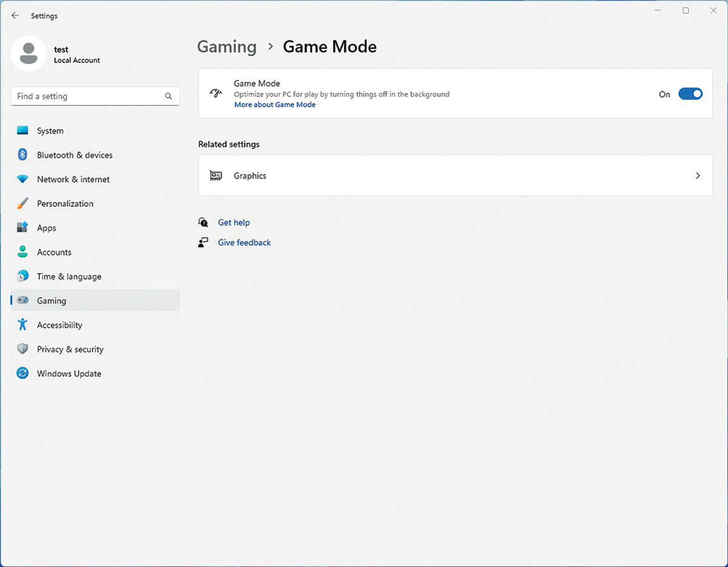Click the Find a setting search box
The height and width of the screenshot is (567, 728).
[95, 96]
